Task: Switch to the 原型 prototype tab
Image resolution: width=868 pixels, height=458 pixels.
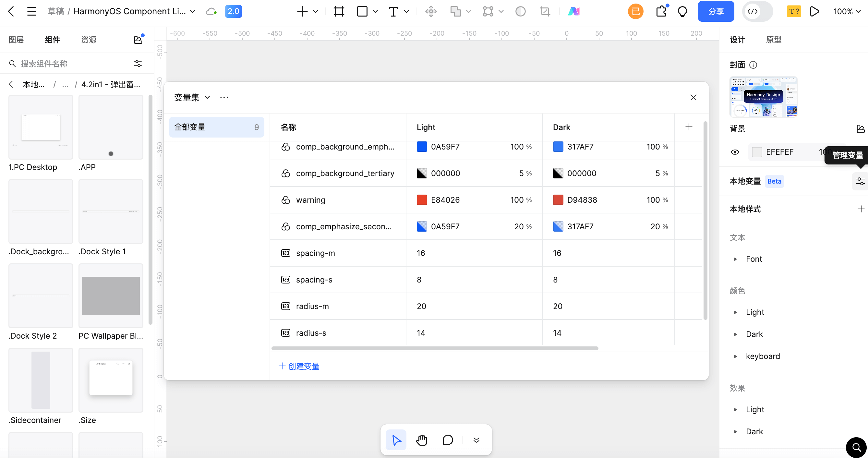Action: pyautogui.click(x=773, y=40)
